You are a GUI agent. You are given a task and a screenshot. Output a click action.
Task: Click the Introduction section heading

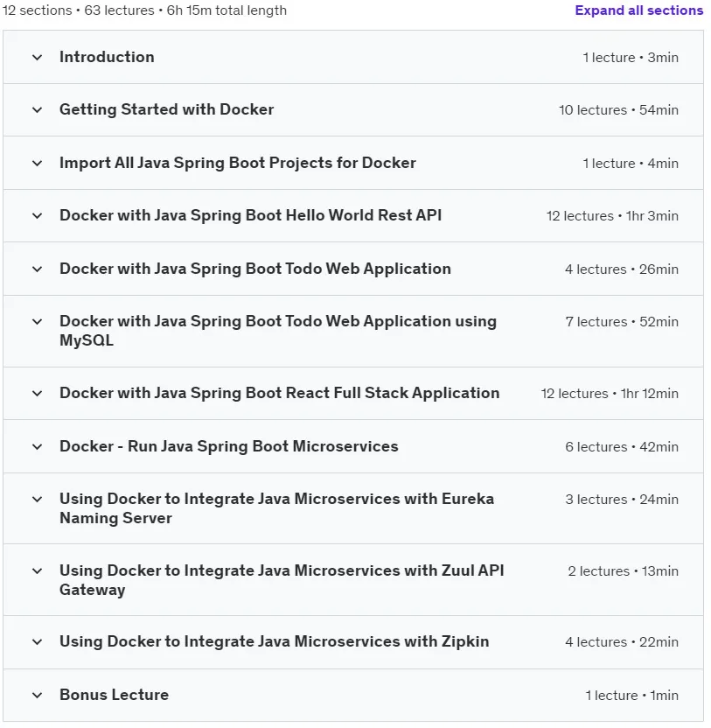(x=107, y=57)
